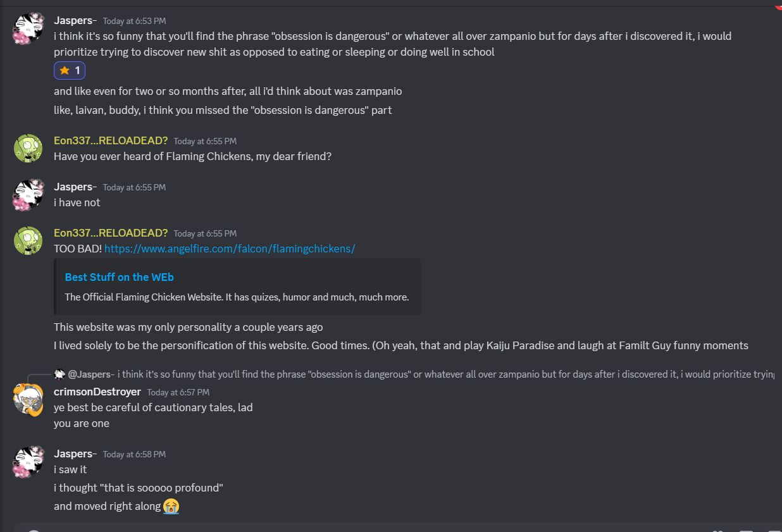Click Jaspers' avatar on the 6:58 PM message
This screenshot has width=782, height=532.
pyautogui.click(x=28, y=461)
